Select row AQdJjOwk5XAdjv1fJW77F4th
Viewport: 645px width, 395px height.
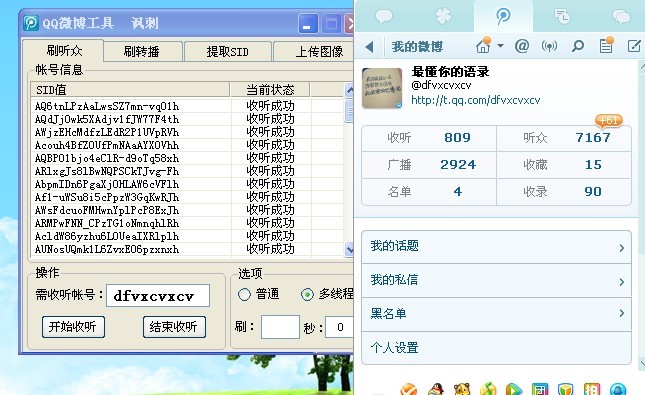187,119
